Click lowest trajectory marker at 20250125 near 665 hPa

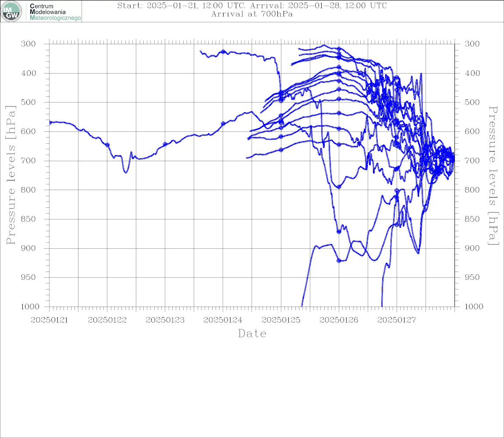coord(281,150)
